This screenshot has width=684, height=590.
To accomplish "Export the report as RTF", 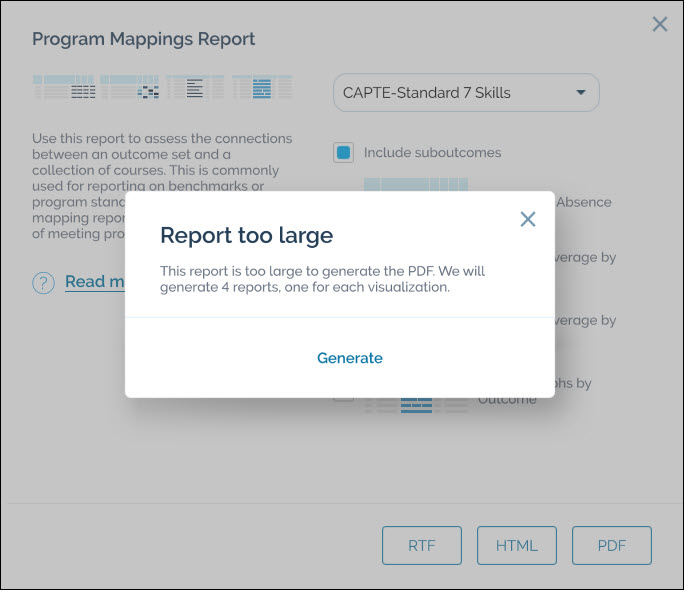I will click(421, 546).
